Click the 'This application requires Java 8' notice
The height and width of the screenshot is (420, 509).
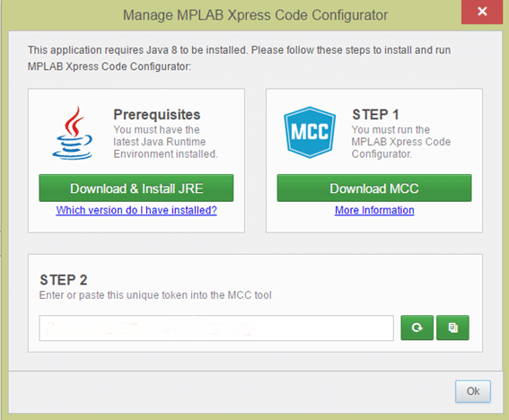[240, 58]
